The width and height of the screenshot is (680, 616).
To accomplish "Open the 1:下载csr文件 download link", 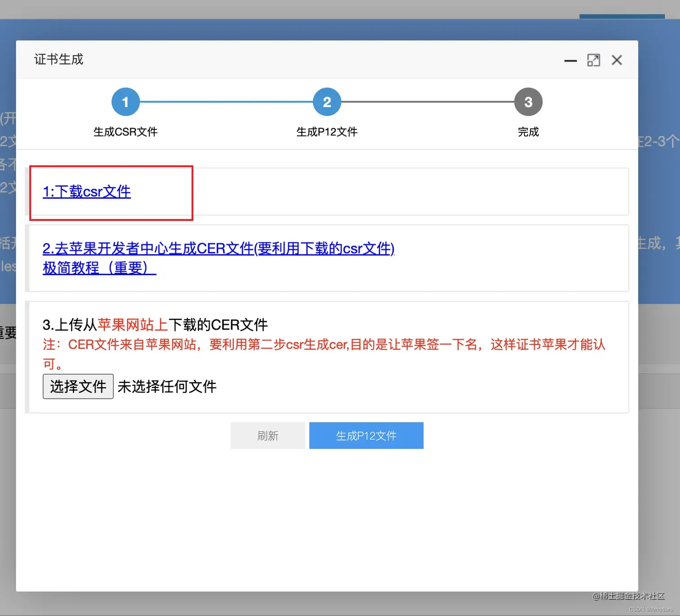I will pyautogui.click(x=86, y=192).
